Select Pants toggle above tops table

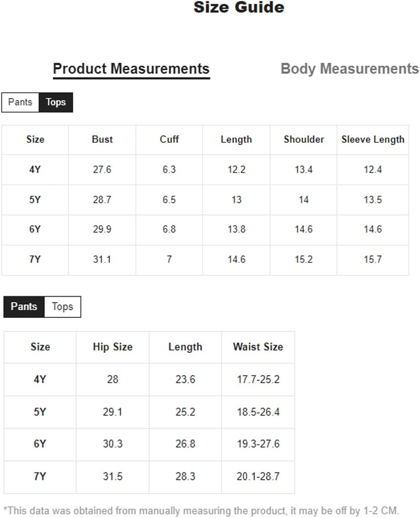click(20, 102)
